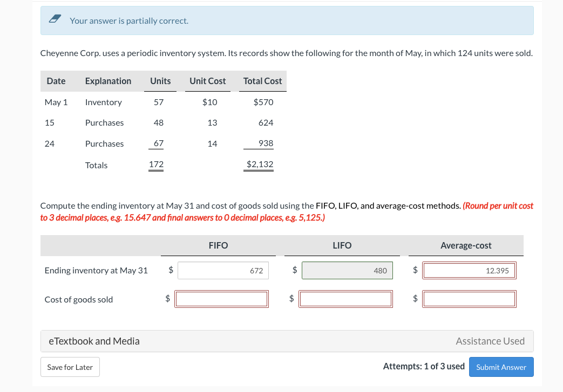Click the eraser icon in the feedback banner
Viewport: 563px width, 392px height.
point(55,19)
